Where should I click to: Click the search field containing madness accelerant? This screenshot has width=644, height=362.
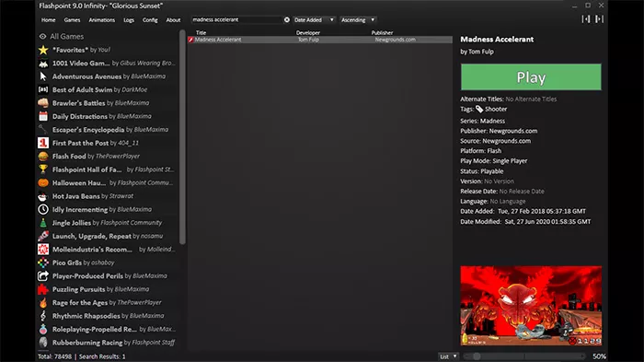point(237,19)
